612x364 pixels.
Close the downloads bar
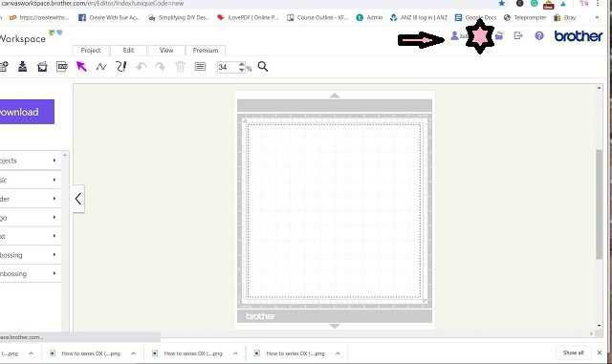click(x=600, y=353)
